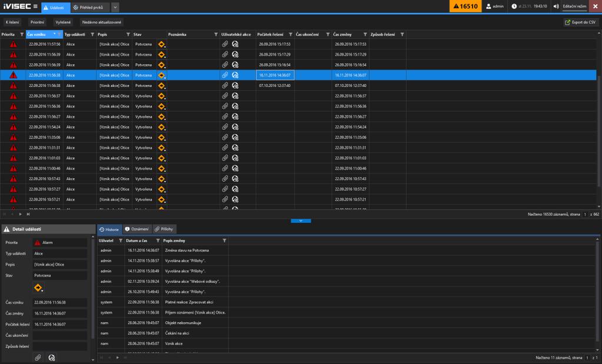
Task: Export the list with Export do CSV
Action: coord(580,22)
